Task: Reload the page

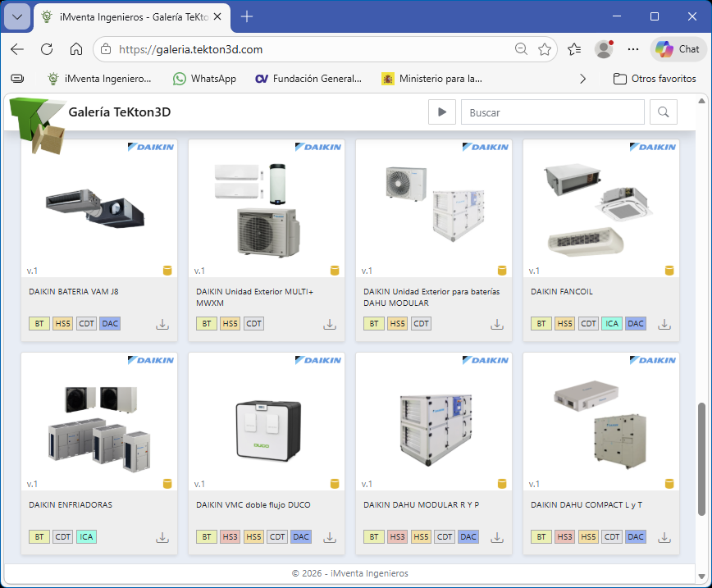Action: 47,49
